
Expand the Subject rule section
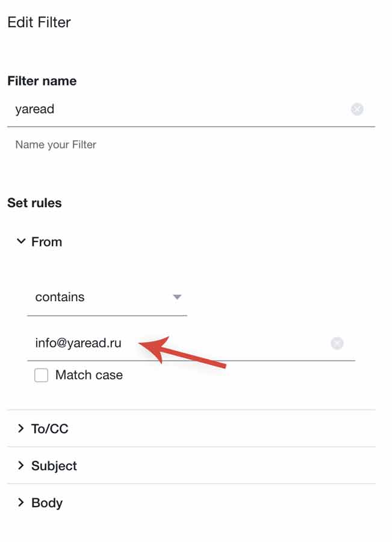(54, 466)
